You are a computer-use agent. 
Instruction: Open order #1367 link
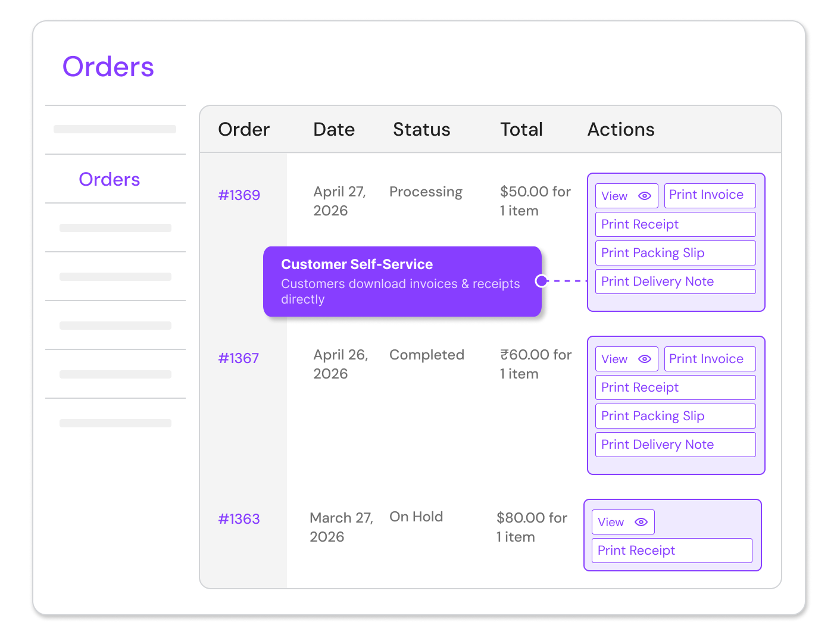[238, 358]
